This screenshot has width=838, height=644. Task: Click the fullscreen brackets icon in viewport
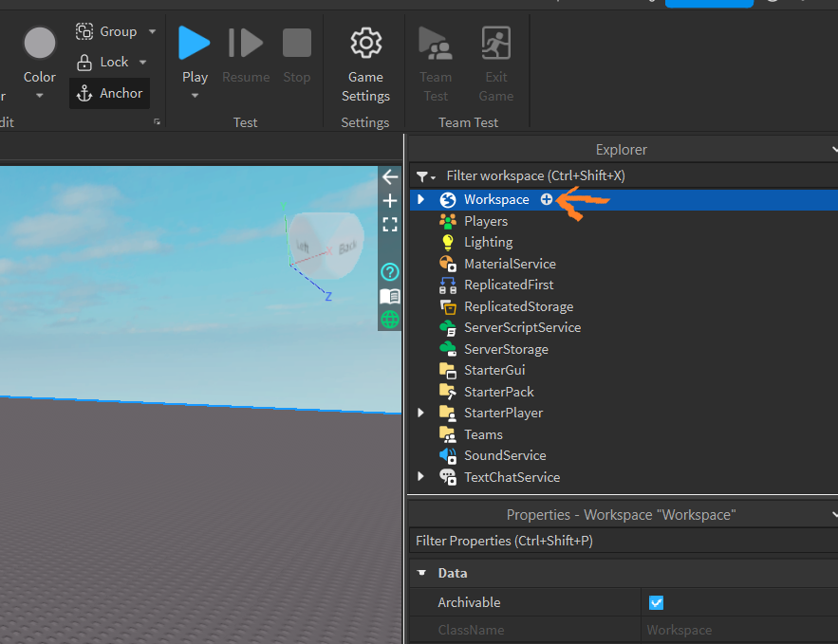tap(390, 224)
